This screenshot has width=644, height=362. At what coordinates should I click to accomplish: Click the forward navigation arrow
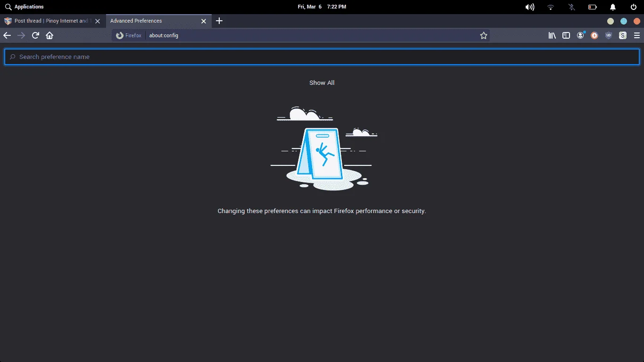(x=21, y=35)
